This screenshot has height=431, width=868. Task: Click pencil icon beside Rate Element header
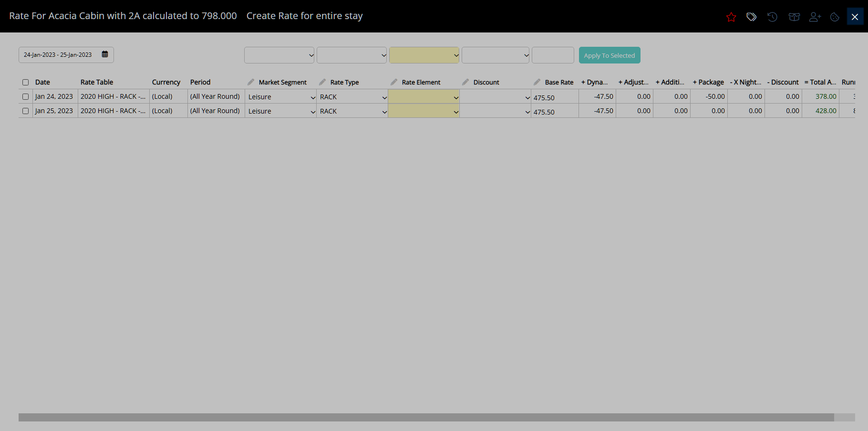pyautogui.click(x=394, y=82)
